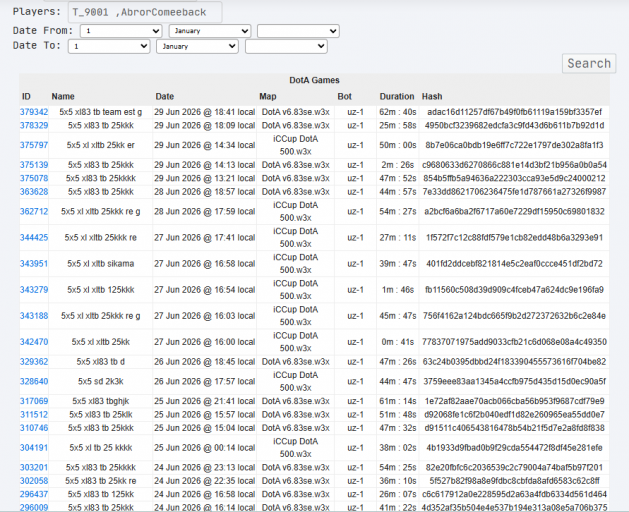Click the DotA Games table title

(314, 80)
